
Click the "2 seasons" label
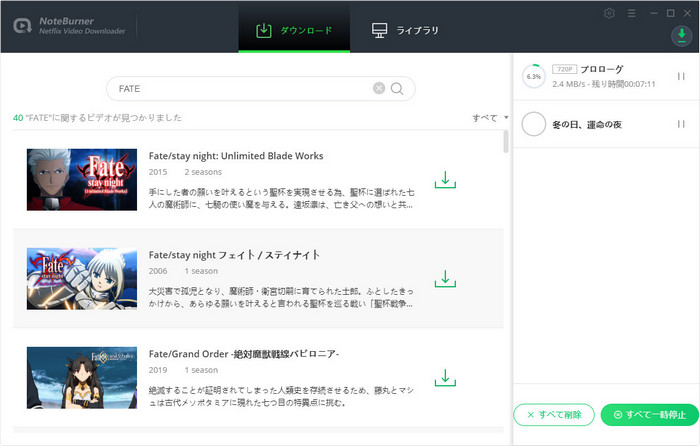203,172
